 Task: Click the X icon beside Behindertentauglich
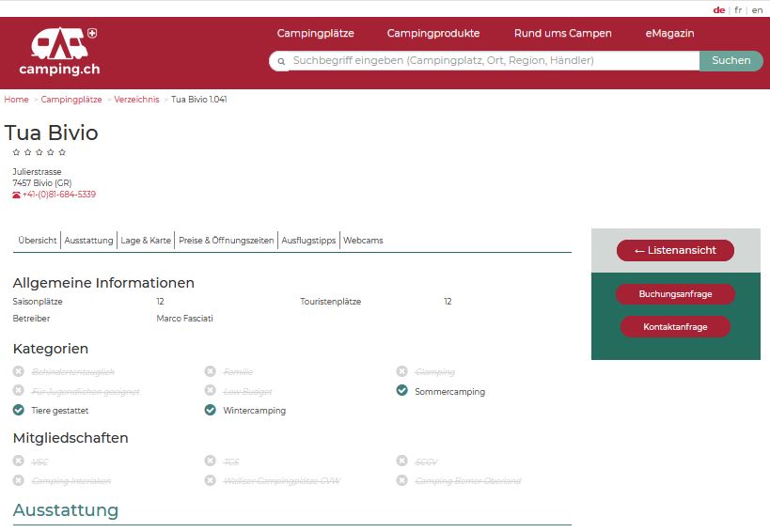pos(19,371)
